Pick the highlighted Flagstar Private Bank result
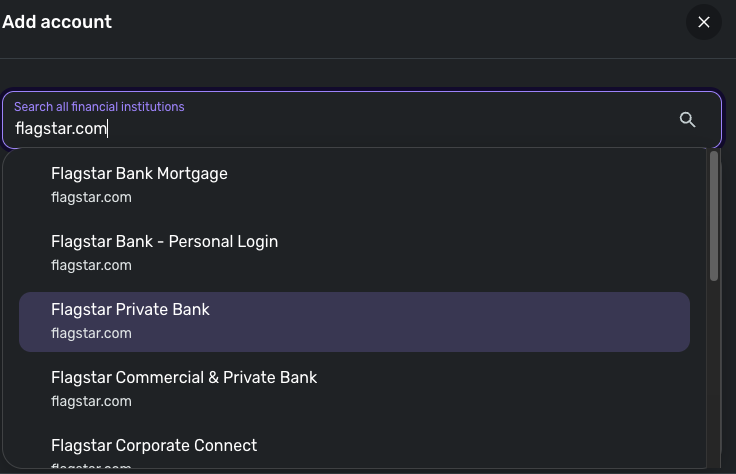This screenshot has width=736, height=474. click(130, 310)
